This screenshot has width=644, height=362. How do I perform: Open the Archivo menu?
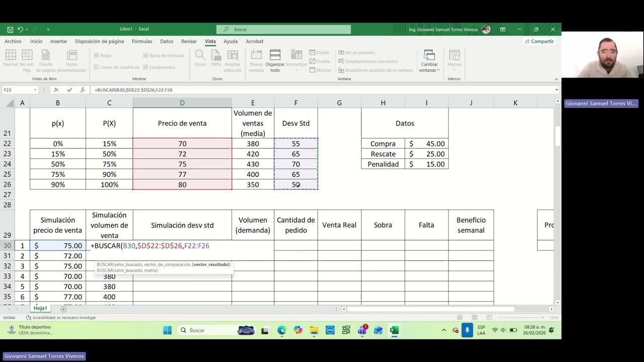(13, 42)
